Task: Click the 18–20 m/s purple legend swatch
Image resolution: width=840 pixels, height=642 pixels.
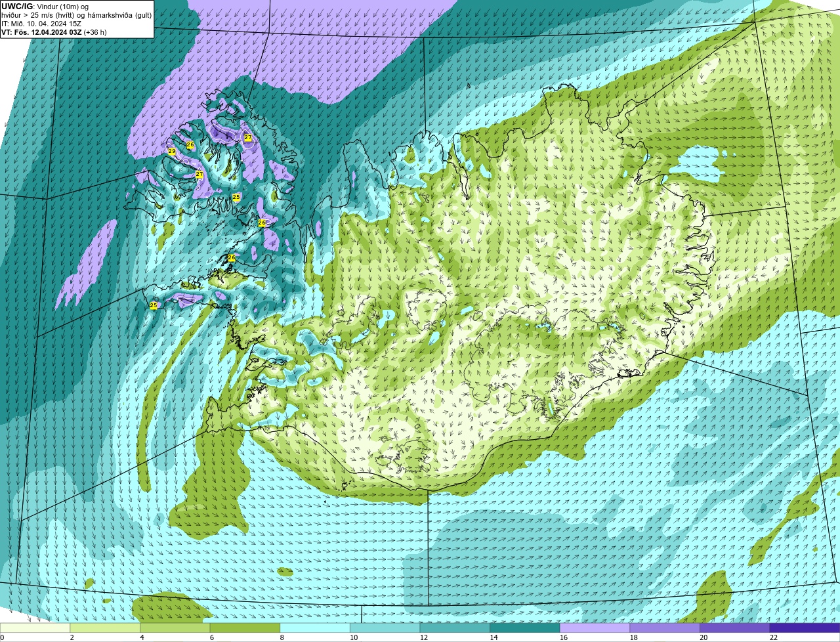Action: pyautogui.click(x=665, y=628)
